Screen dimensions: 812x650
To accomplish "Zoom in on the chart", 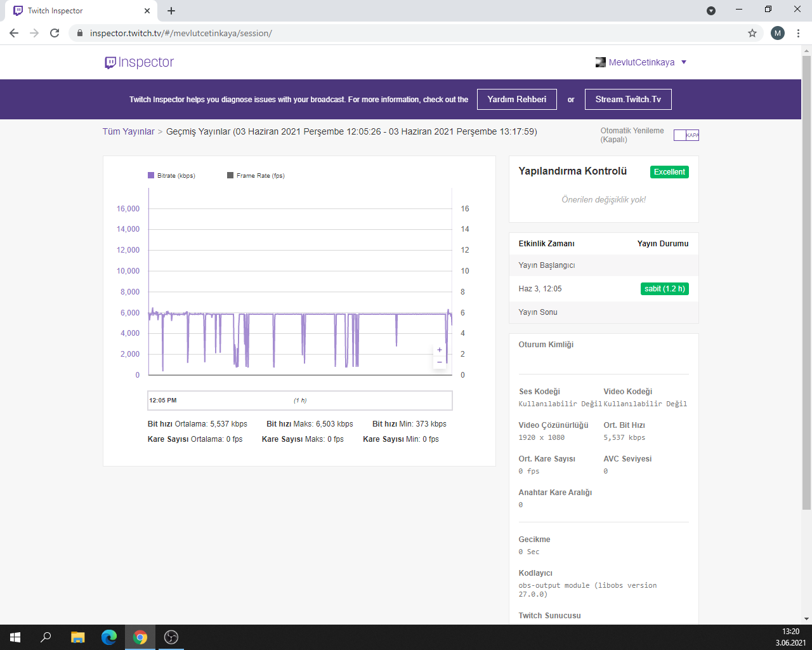I will pos(440,350).
